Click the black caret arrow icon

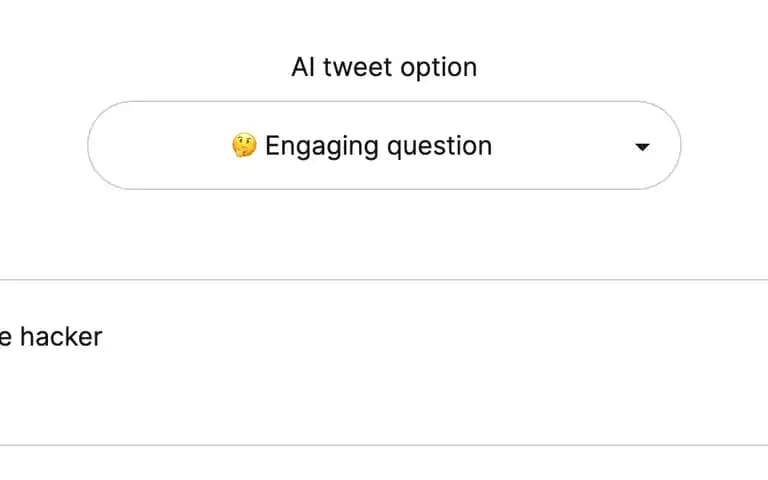642,146
